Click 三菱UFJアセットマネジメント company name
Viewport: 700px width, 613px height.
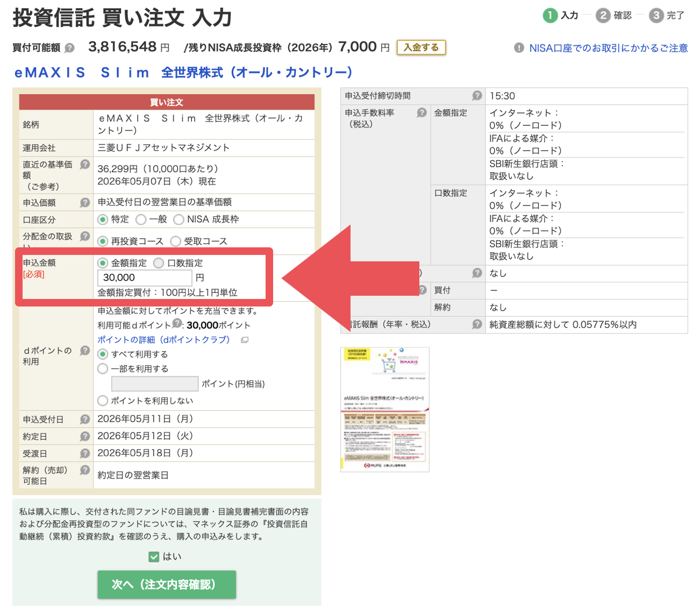(163, 148)
